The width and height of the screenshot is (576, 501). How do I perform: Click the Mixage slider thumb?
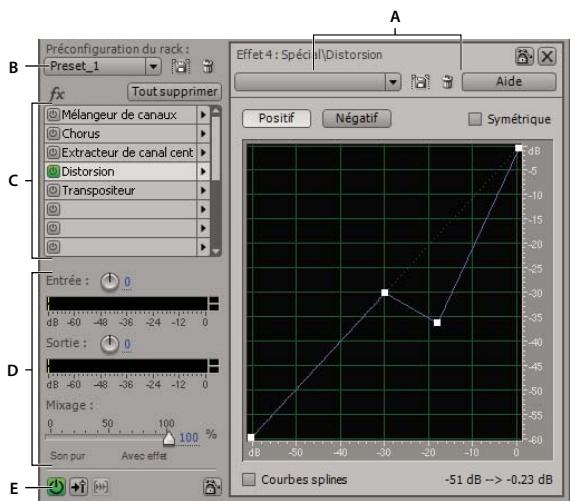[169, 438]
